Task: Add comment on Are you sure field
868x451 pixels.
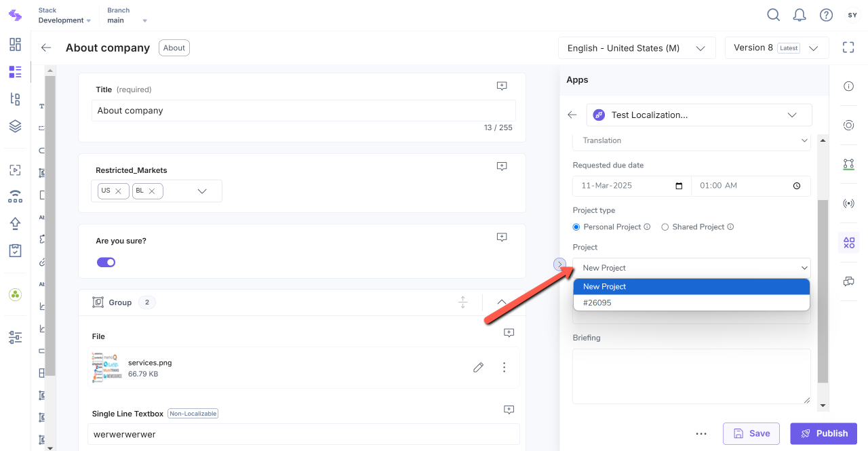Action: coord(502,237)
